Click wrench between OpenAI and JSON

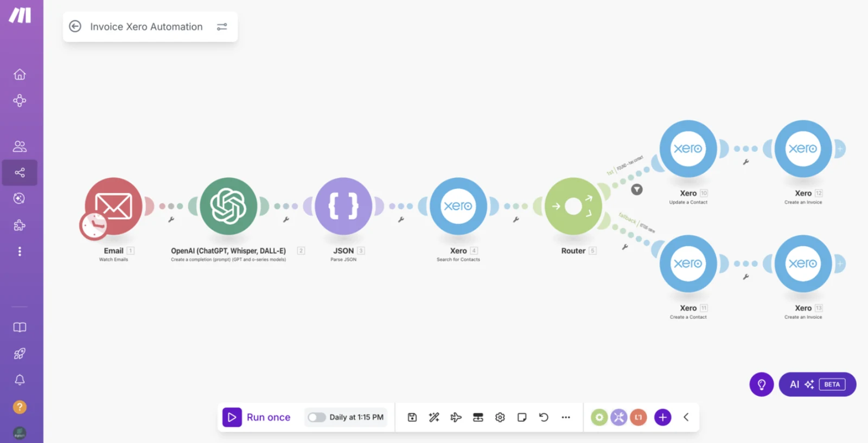(286, 220)
